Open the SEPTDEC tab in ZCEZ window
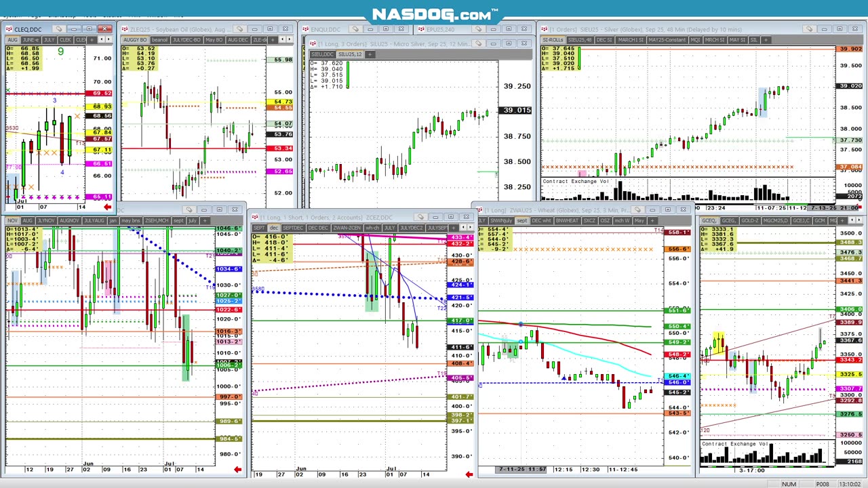Image resolution: width=868 pixels, height=488 pixels. click(x=292, y=228)
